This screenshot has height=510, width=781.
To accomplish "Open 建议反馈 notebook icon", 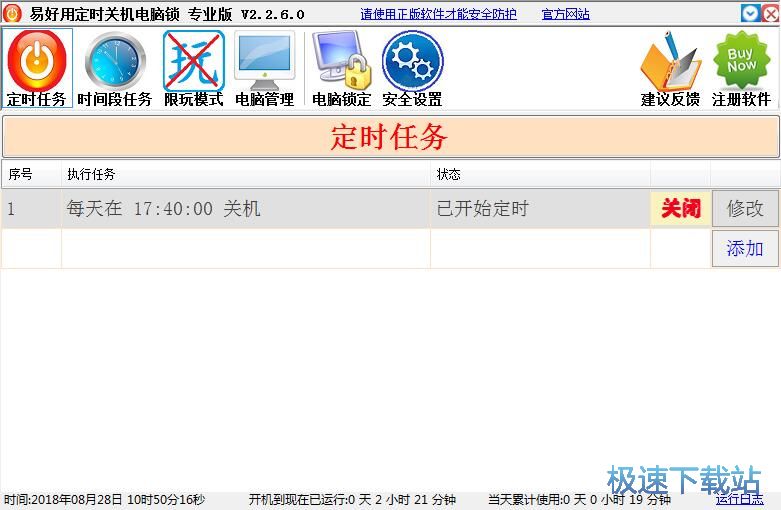I will 670,68.
